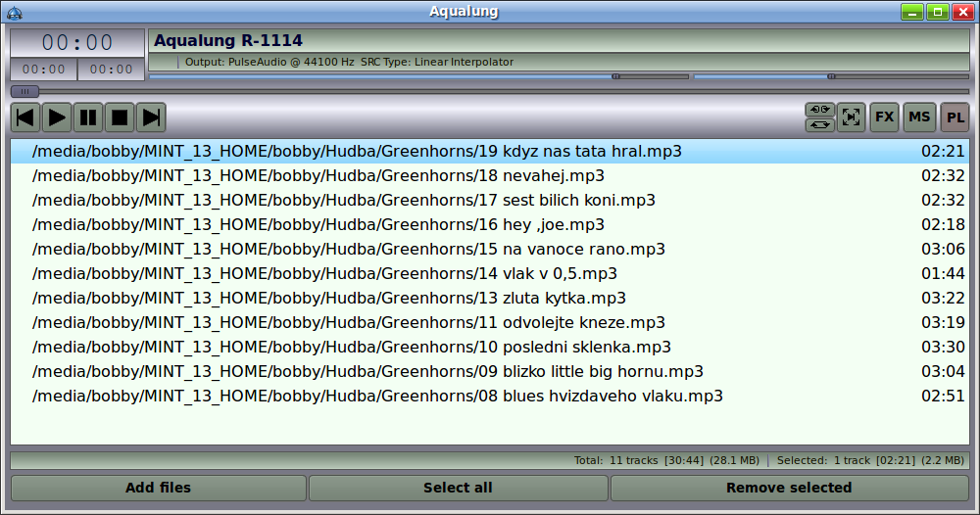Skip to the next song
The width and height of the screenshot is (980, 515).
click(x=151, y=117)
